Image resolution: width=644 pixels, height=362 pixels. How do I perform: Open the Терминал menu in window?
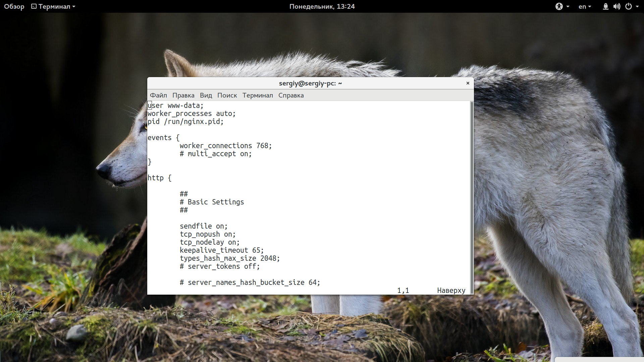pos(258,95)
